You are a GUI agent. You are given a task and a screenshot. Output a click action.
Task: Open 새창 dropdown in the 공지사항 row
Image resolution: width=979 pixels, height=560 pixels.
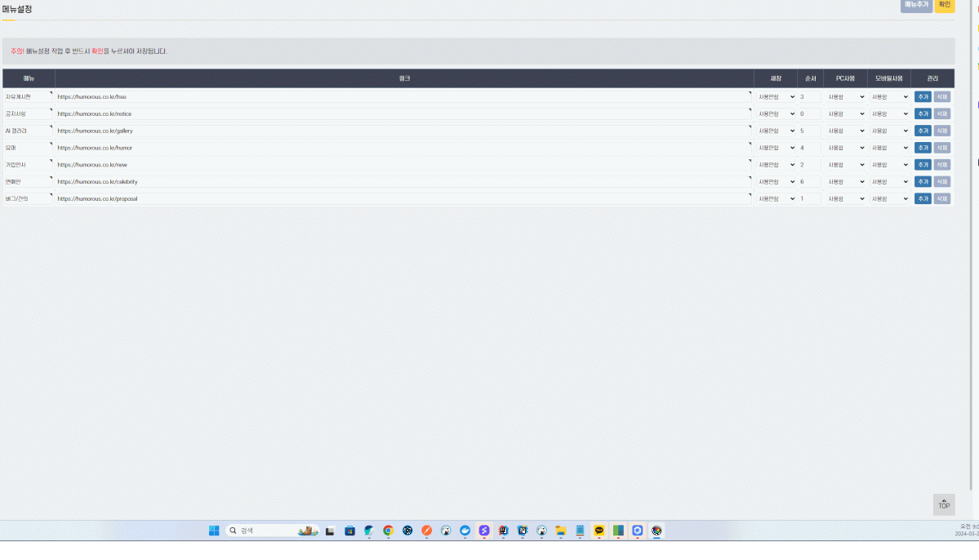776,113
